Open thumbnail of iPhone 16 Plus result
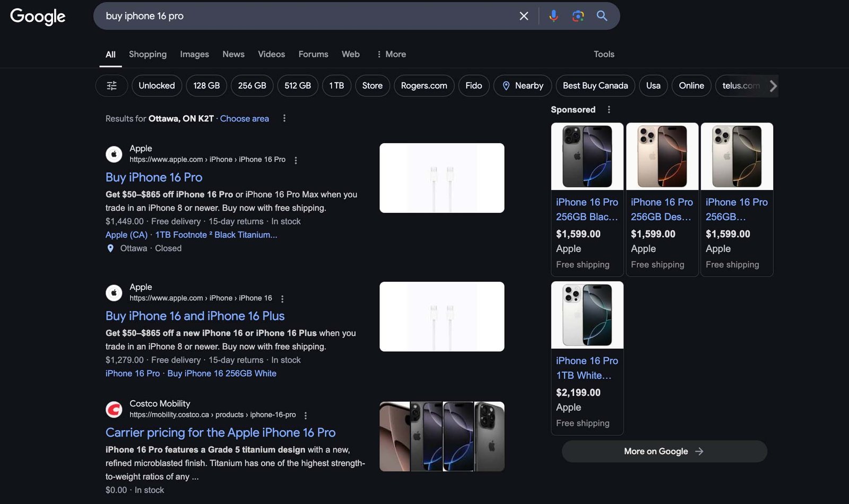 coord(442,316)
